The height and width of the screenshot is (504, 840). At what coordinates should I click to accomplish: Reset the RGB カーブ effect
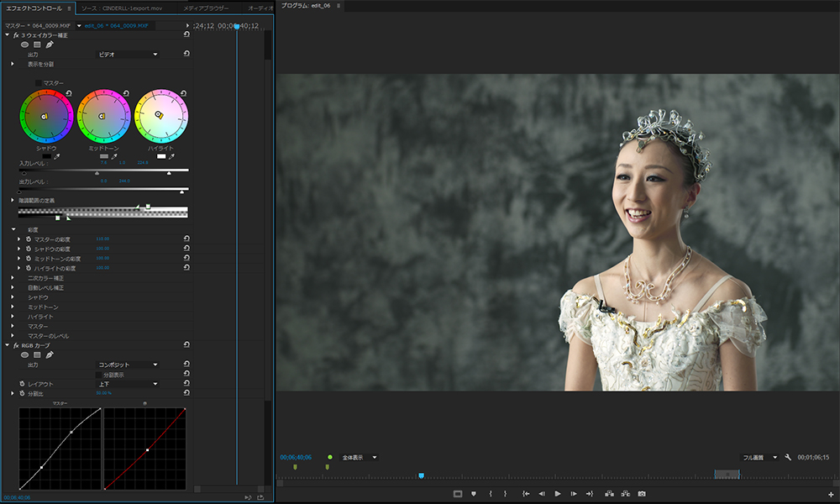[x=186, y=344]
